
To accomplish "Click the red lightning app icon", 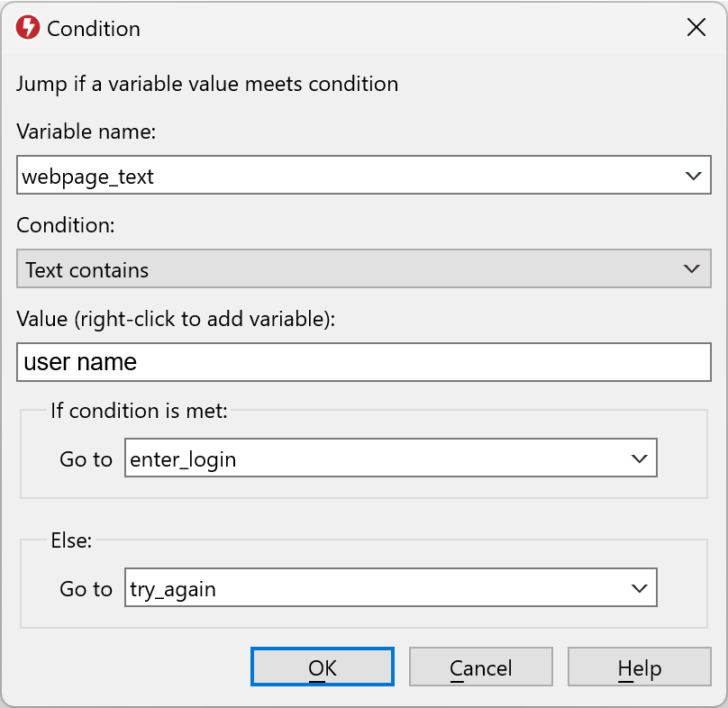I will point(28,28).
